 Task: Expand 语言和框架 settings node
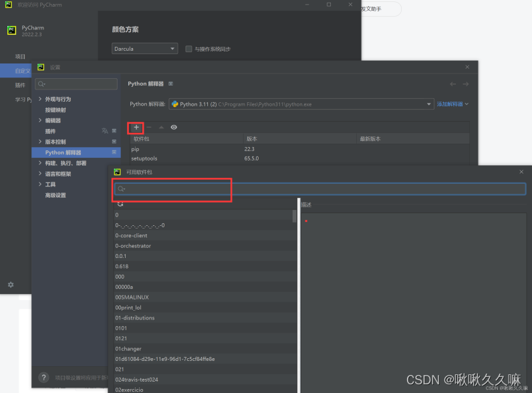[x=40, y=174]
